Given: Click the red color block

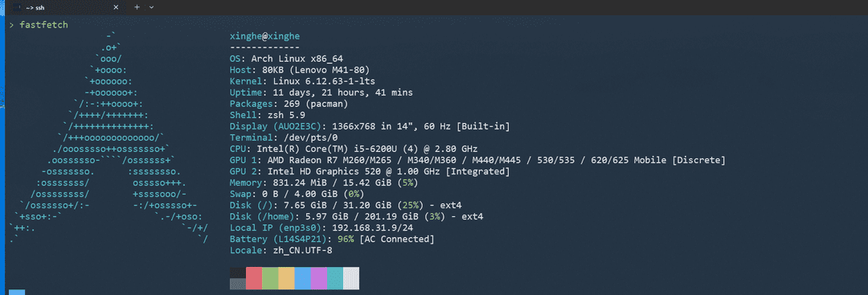Looking at the screenshot, I should (253, 278).
